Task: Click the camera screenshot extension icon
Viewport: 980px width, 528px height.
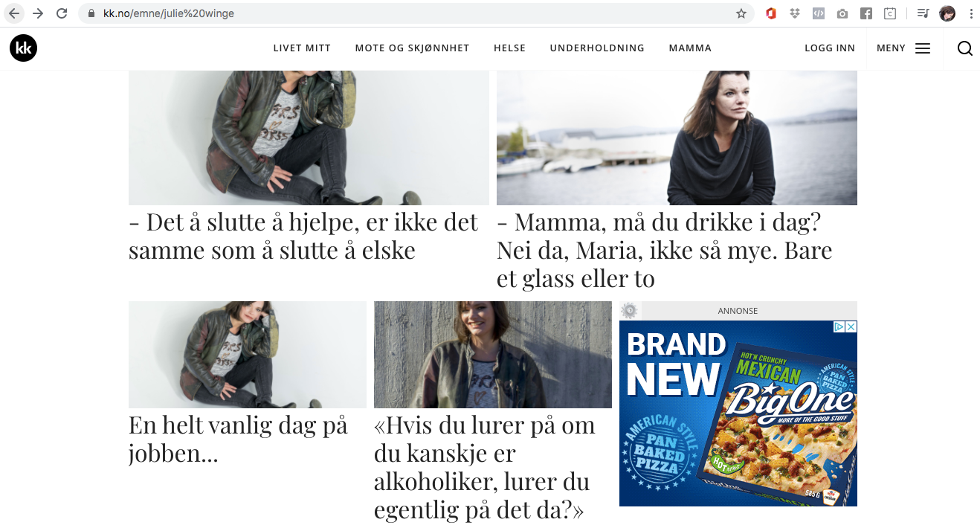Action: click(x=842, y=13)
